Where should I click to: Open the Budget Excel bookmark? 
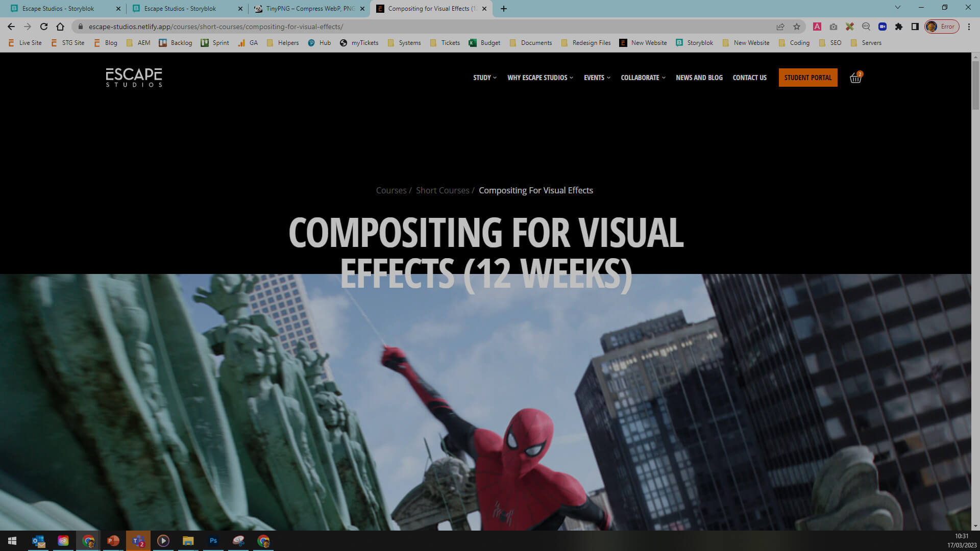point(484,43)
